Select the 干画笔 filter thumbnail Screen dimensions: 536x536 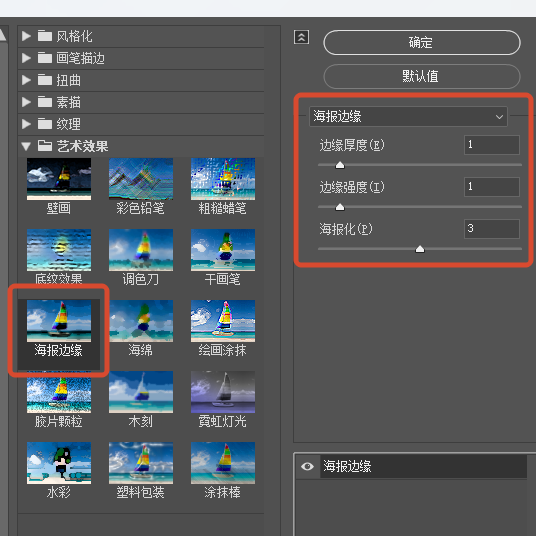223,250
